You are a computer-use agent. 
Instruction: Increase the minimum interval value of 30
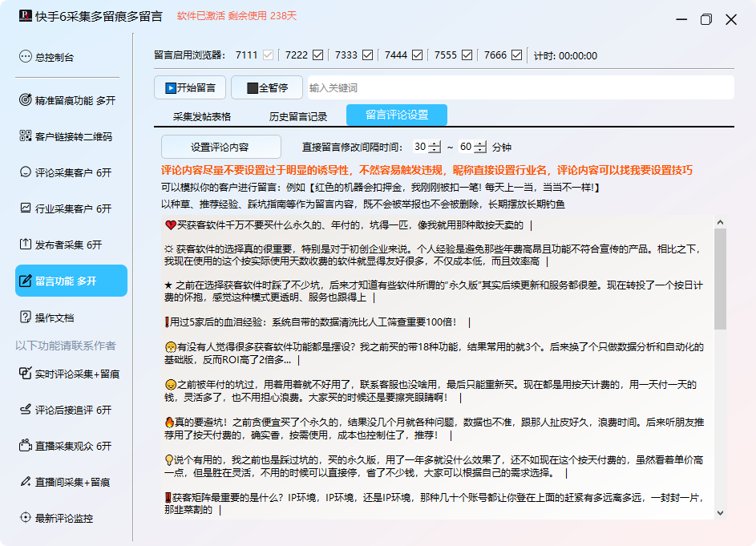435,144
